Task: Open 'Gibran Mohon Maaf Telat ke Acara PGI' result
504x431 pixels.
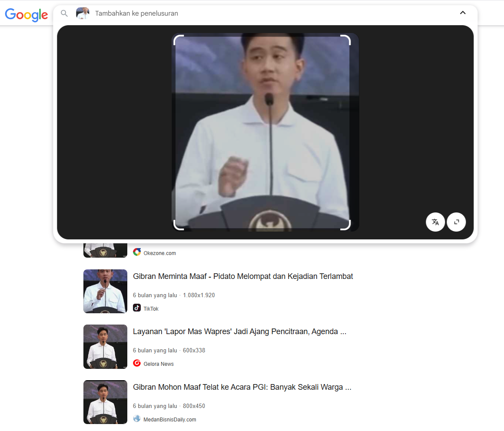Action: pyautogui.click(x=242, y=387)
